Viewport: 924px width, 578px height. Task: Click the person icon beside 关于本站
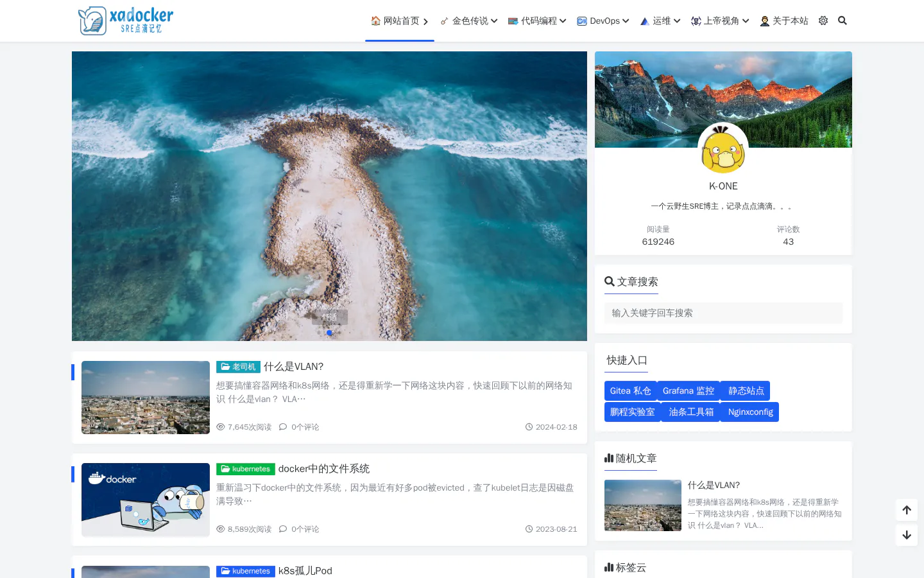click(765, 21)
